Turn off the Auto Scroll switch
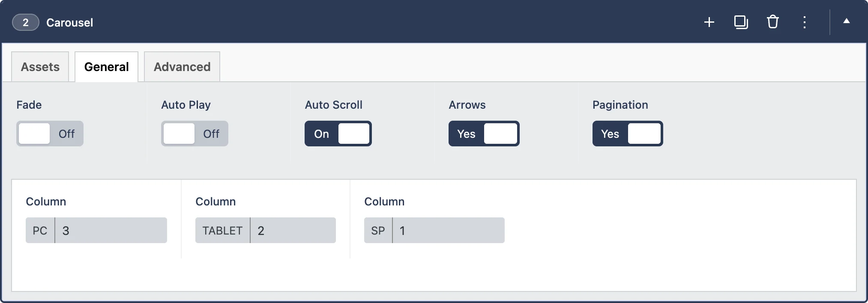Screen dimensions: 868x303 point(338,134)
